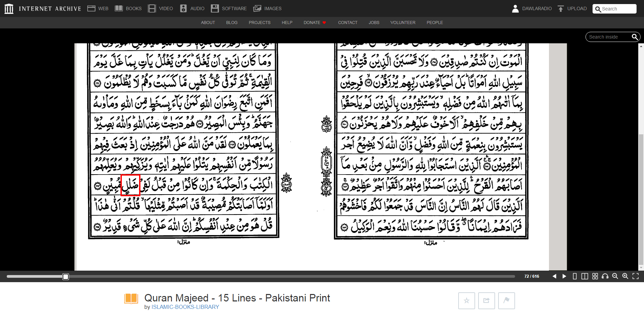Open the ABOUT menu item
644x317 pixels.
(x=208, y=23)
